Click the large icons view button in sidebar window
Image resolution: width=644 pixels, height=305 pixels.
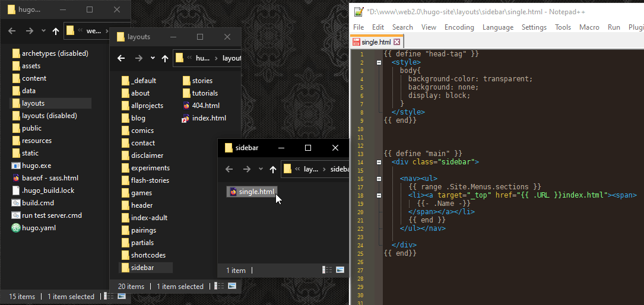click(x=340, y=270)
